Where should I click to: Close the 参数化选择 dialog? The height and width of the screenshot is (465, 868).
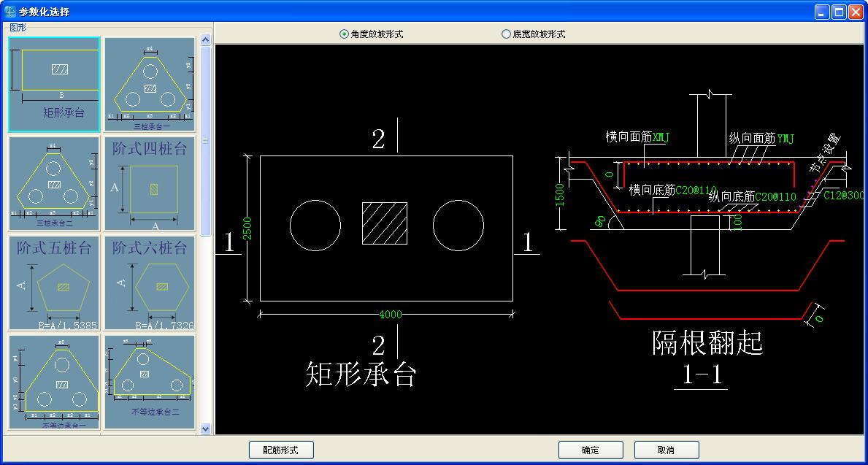click(x=856, y=12)
